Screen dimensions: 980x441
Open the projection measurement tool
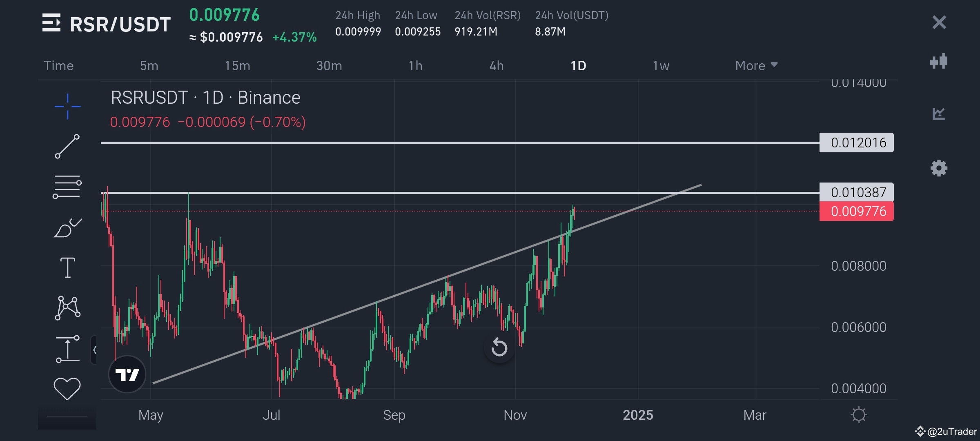67,348
